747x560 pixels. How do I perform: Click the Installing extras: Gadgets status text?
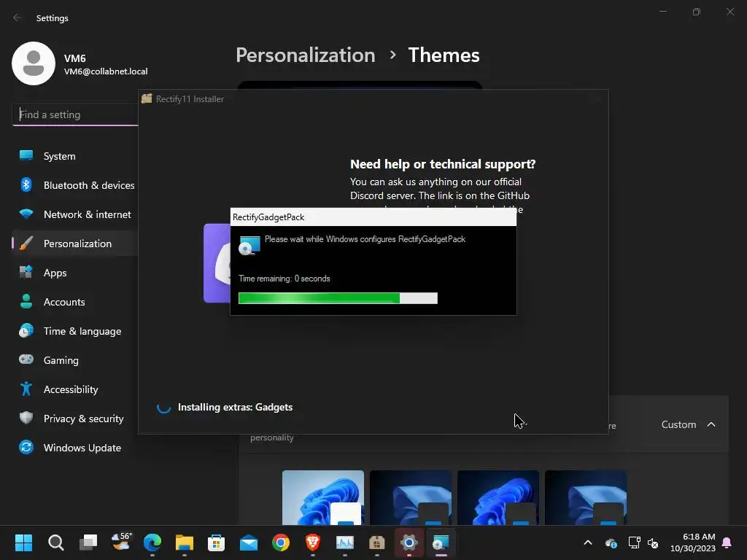235,407
